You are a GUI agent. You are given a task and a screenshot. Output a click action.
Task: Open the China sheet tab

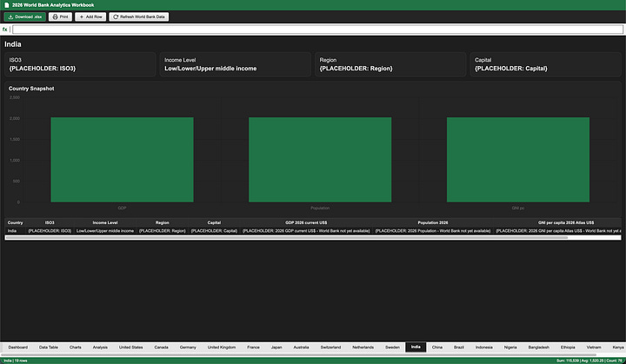[437, 347]
